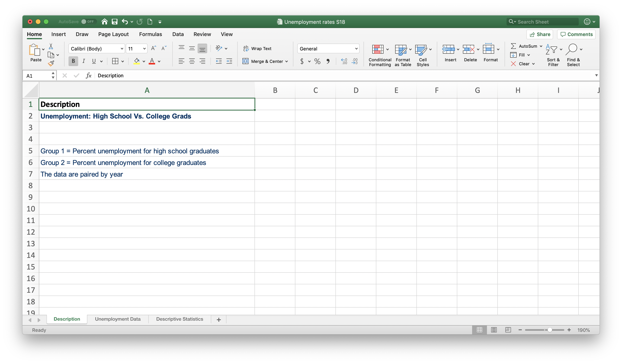Toggle Italic formatting button
The height and width of the screenshot is (364, 622).
[x=84, y=61]
